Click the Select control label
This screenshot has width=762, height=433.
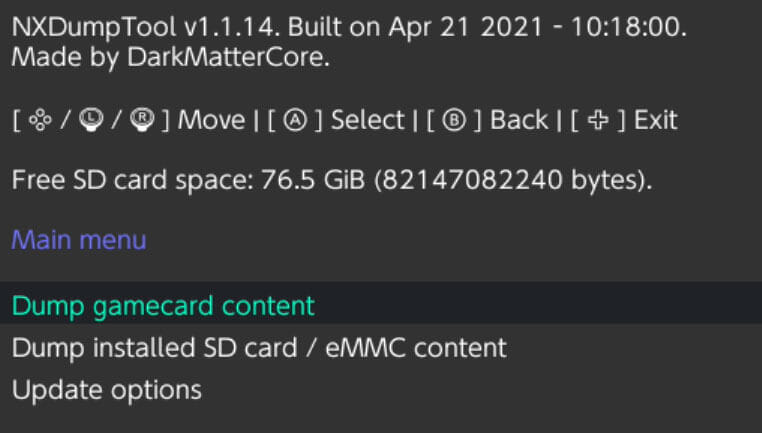367,121
